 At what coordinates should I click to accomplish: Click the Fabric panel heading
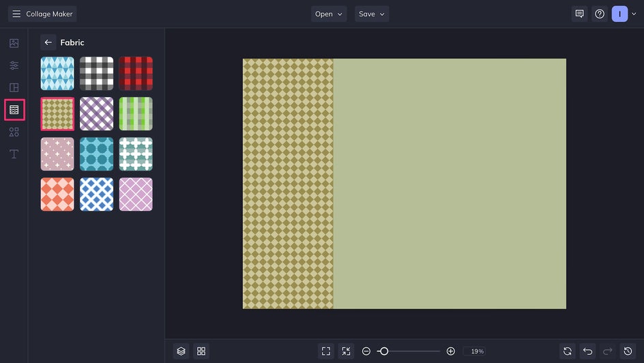coord(72,42)
